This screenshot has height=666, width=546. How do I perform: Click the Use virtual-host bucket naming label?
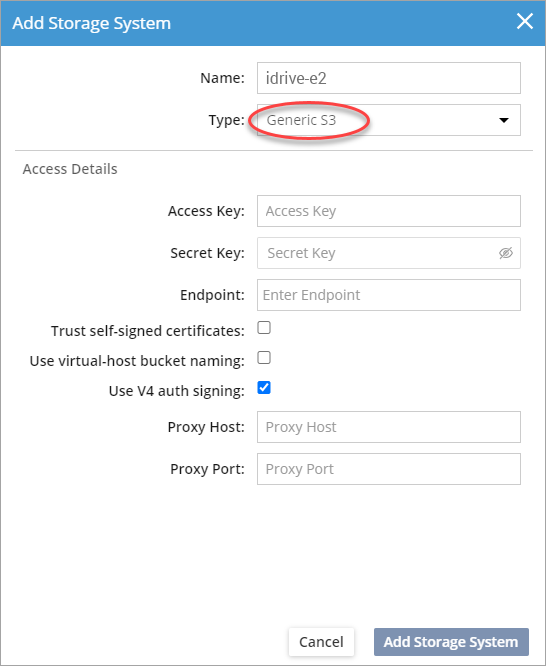click(x=137, y=361)
